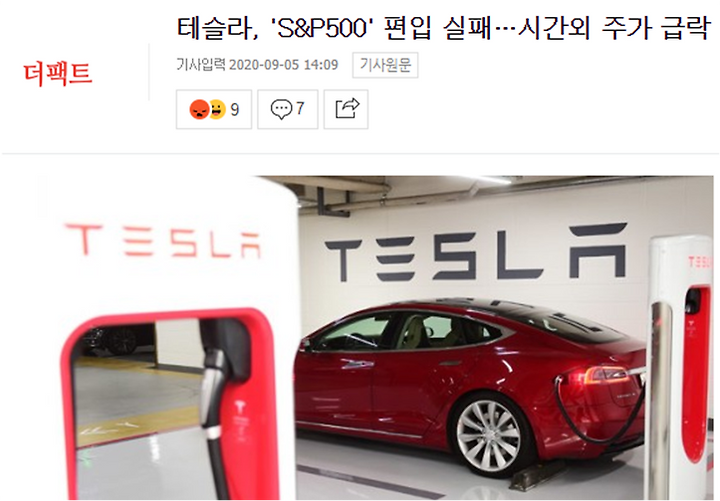Screen dimensions: 720x501
Task: Click the car's silver alloy wheel
Action: click(488, 435)
